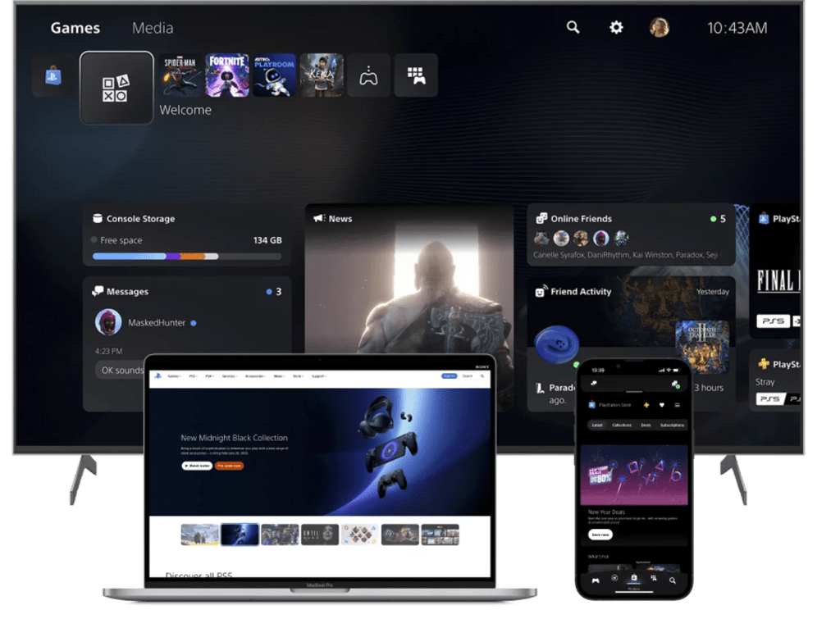Screen dimensions: 840x628
Task: Click Watch trailer button on laptop
Action: [x=197, y=466]
